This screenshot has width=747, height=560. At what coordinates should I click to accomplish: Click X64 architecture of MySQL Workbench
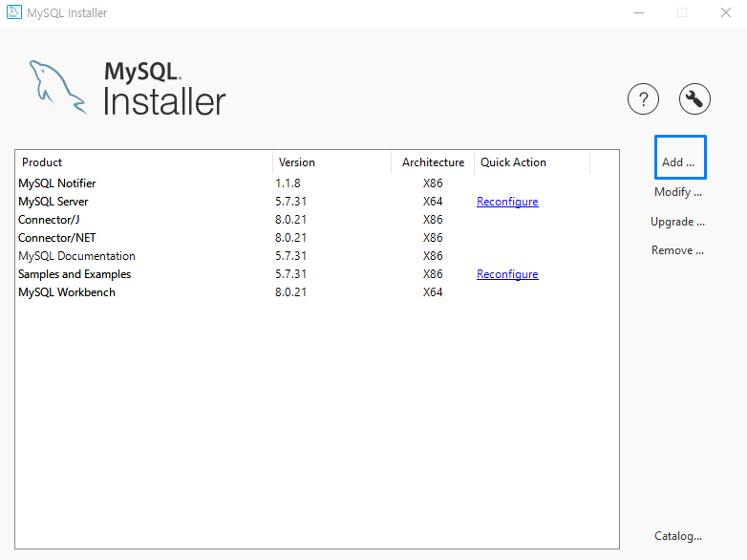(433, 292)
